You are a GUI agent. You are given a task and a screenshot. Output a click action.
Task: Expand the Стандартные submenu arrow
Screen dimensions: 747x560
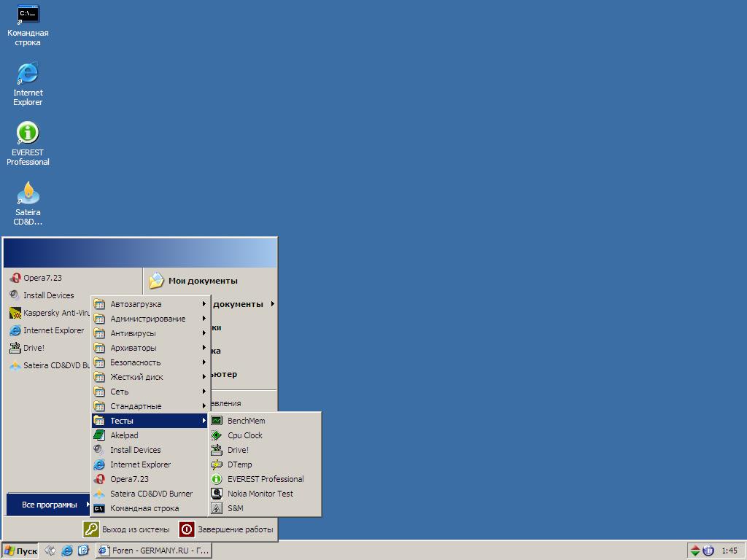coord(204,406)
